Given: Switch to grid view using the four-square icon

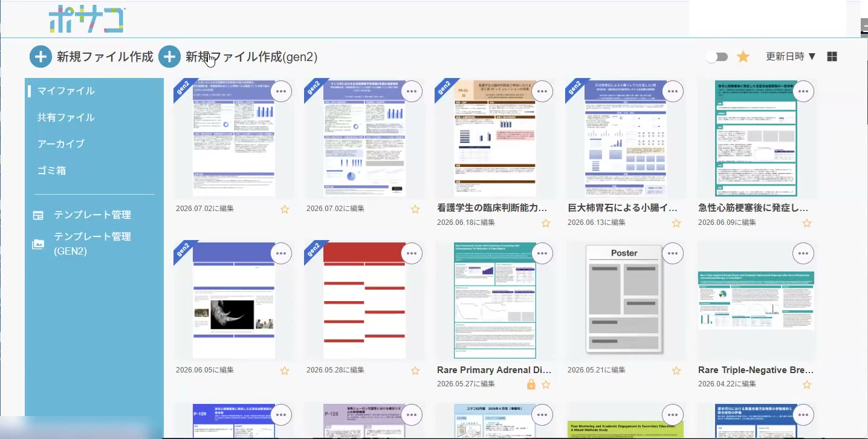Looking at the screenshot, I should (x=832, y=56).
